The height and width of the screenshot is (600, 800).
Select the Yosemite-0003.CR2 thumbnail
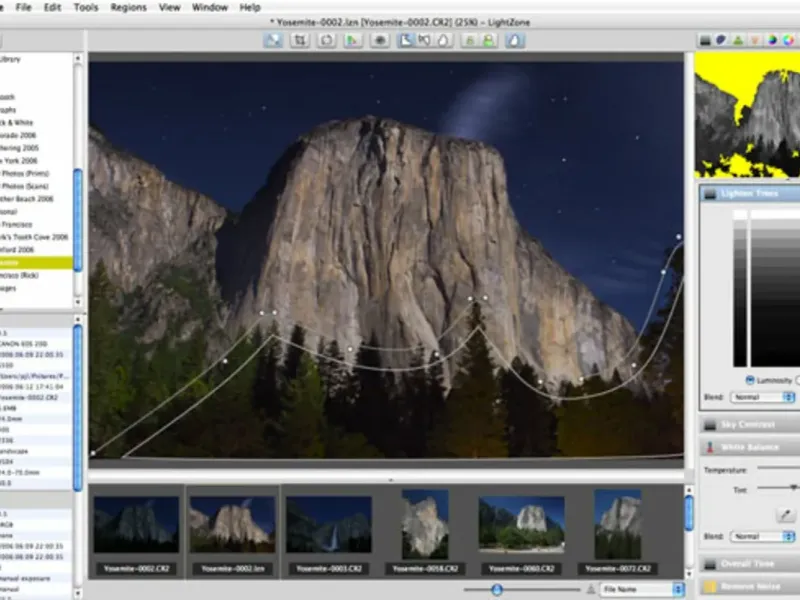(x=329, y=525)
